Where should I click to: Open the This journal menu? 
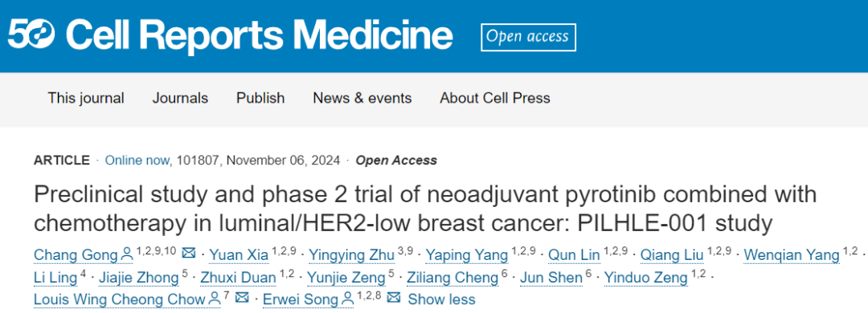pyautogui.click(x=86, y=99)
